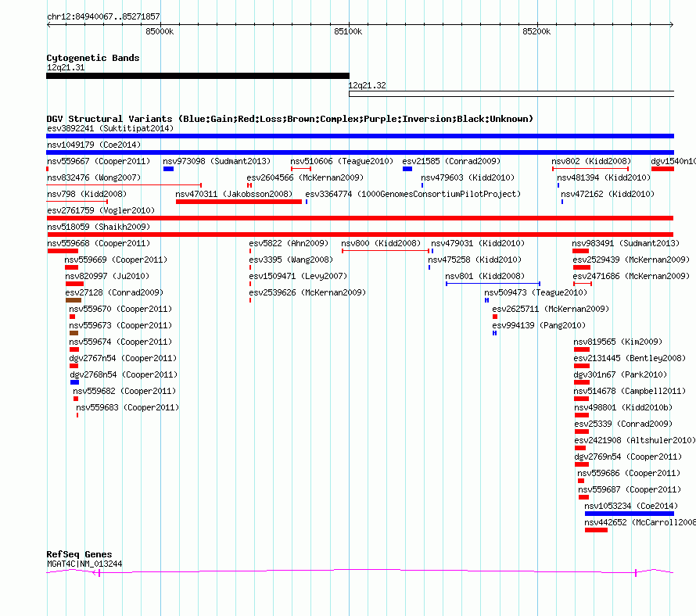The width and height of the screenshot is (696, 616).
Task: Select the esv27128 (Conrad2009) label
Action: point(114,292)
